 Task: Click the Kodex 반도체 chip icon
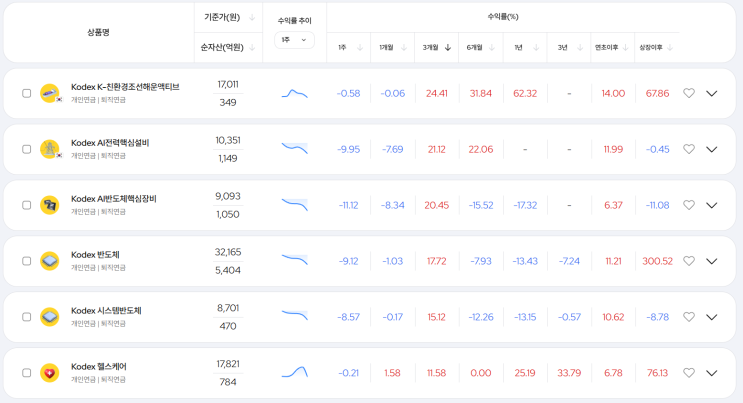(x=50, y=261)
